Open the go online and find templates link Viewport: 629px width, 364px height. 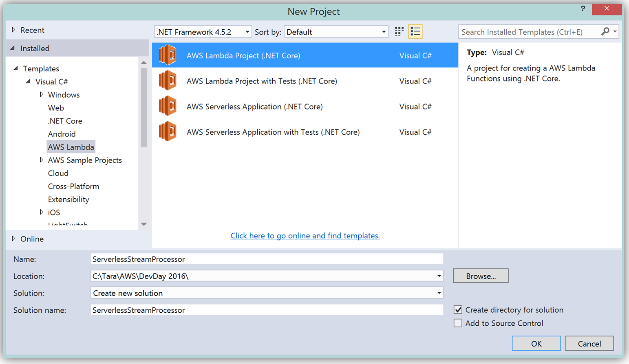(x=305, y=236)
